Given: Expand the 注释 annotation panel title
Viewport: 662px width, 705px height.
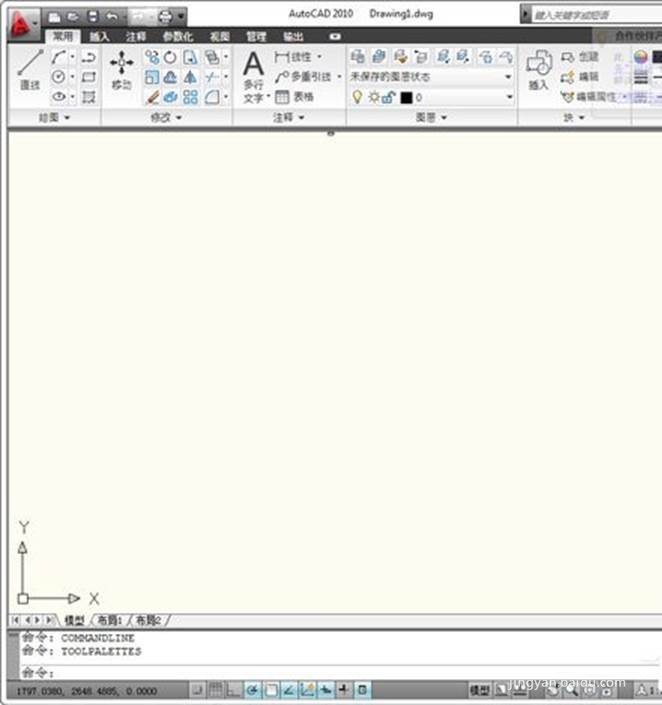Looking at the screenshot, I should point(289,117).
